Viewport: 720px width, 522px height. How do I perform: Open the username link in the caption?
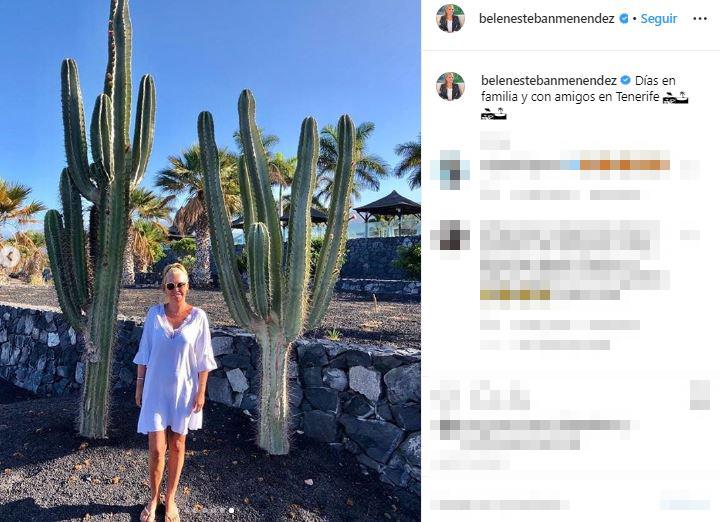tap(549, 80)
